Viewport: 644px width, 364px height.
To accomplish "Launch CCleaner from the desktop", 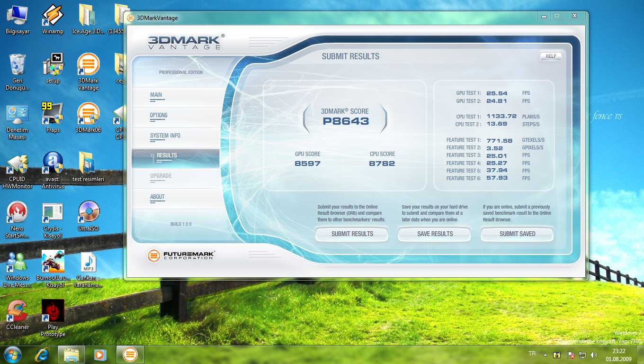I will (x=18, y=315).
